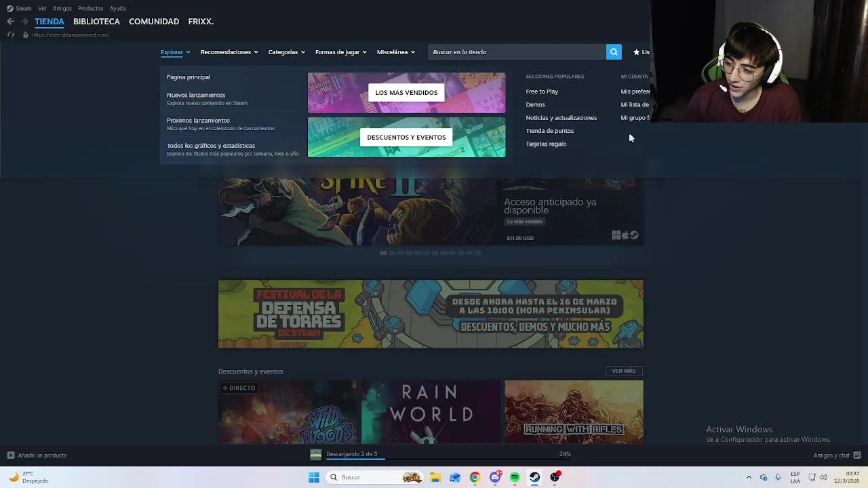This screenshot has width=868, height=488.
Task: Open File Explorer from the taskbar
Action: coord(435,477)
